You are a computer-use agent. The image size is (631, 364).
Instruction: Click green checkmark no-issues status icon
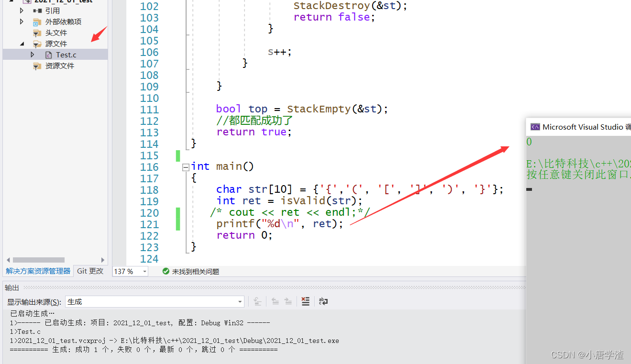[166, 271]
